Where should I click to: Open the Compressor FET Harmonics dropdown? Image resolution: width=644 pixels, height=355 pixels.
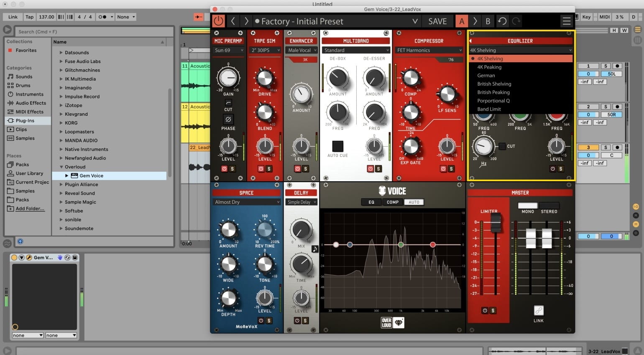429,50
